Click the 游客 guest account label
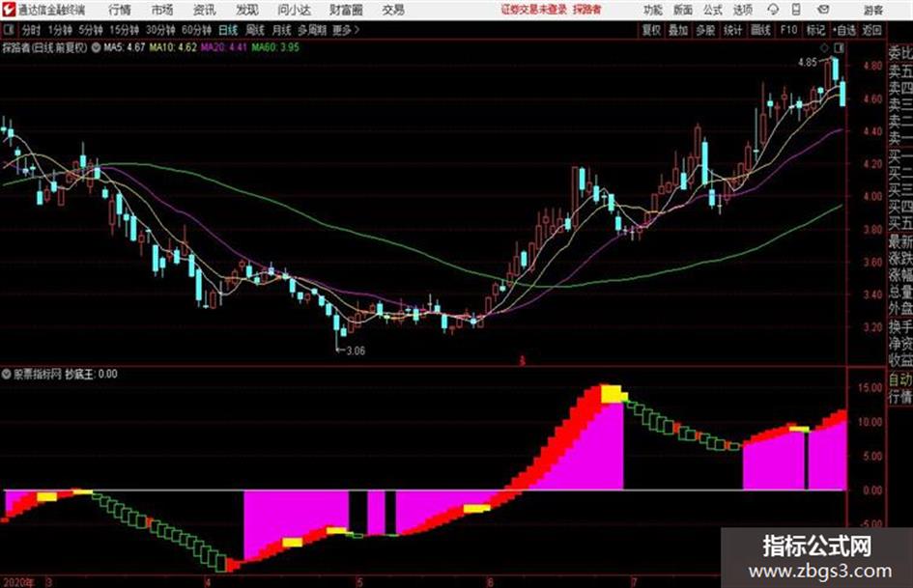The width and height of the screenshot is (913, 588). coord(873,10)
